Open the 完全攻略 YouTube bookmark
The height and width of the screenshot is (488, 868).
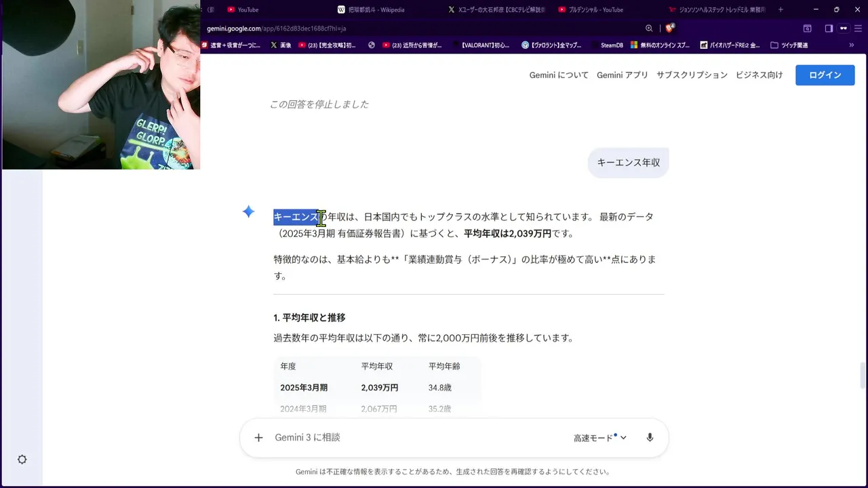click(x=327, y=45)
